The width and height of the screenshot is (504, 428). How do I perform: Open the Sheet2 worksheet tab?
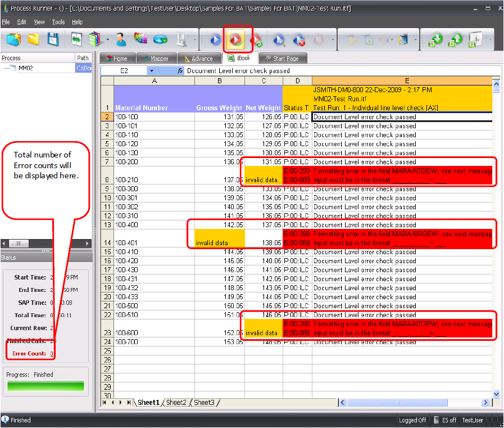[x=176, y=402]
